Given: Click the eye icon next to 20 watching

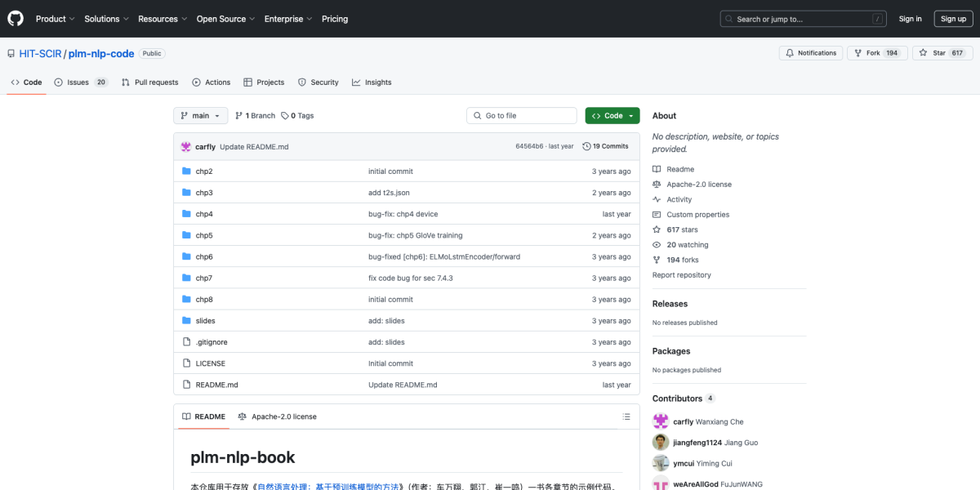Looking at the screenshot, I should pyautogui.click(x=656, y=244).
